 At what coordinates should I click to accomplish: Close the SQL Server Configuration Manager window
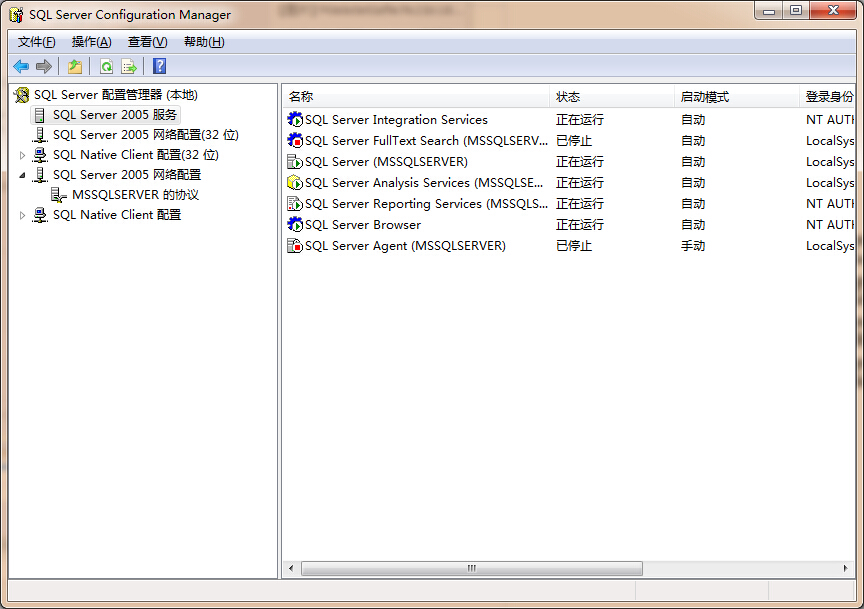[833, 10]
